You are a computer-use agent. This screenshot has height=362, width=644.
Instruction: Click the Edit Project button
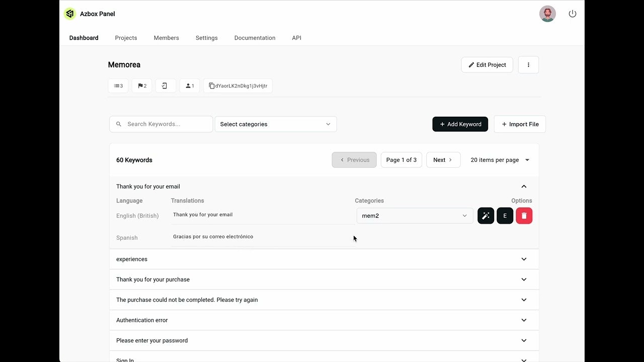click(x=487, y=65)
